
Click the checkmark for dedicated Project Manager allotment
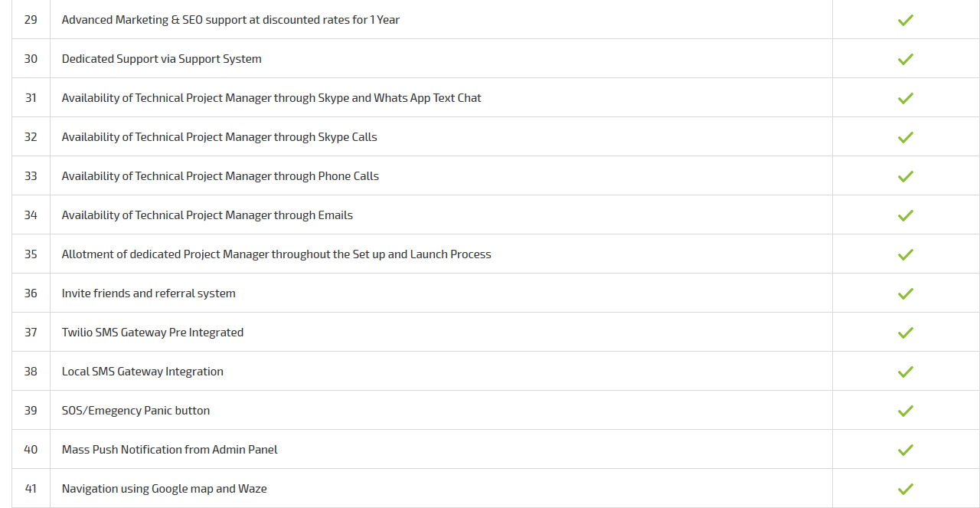click(906, 254)
